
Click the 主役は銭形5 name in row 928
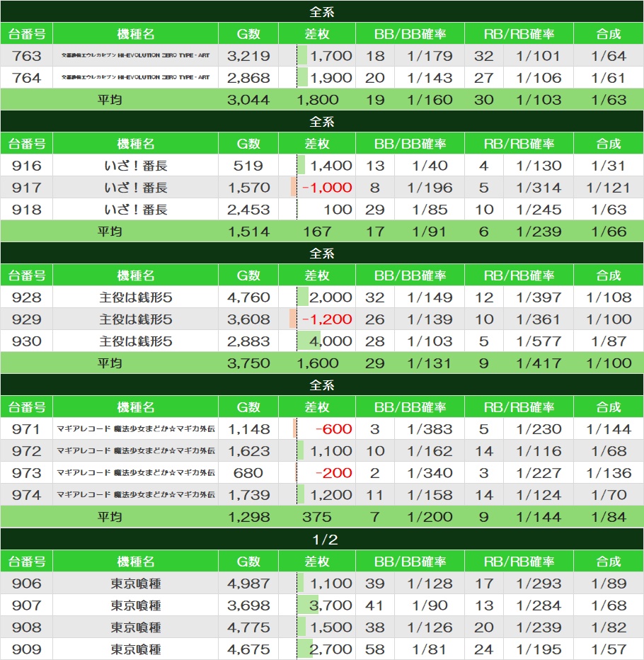[135, 297]
